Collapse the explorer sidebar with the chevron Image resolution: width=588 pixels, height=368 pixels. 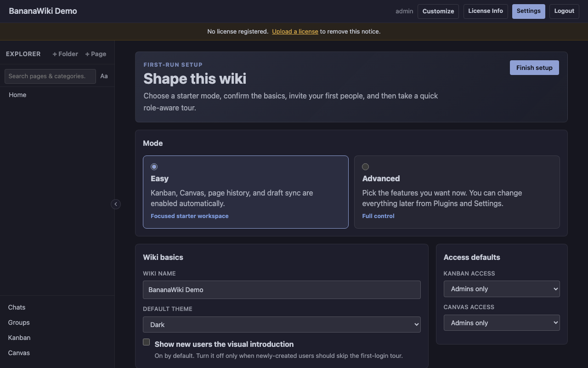click(x=116, y=204)
